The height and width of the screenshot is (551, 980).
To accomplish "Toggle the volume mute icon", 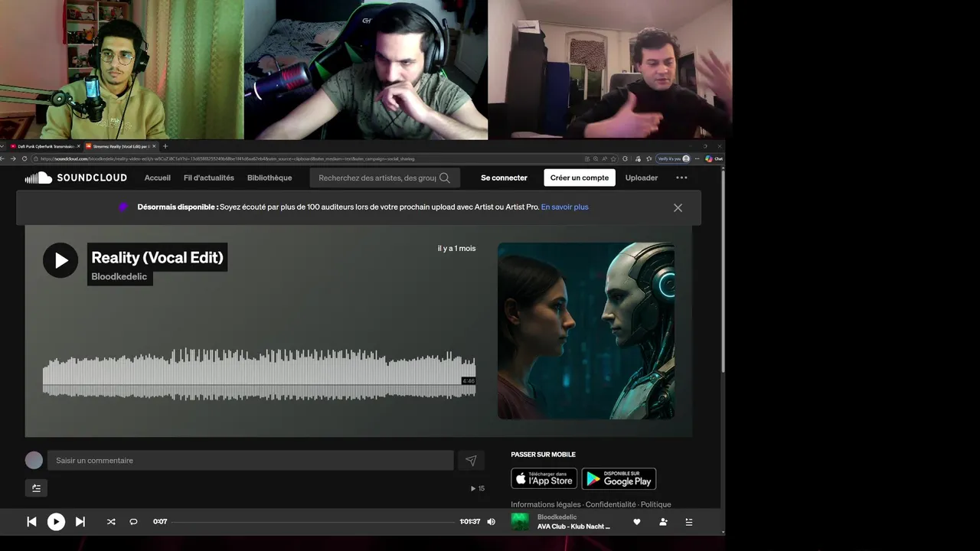I will (x=491, y=522).
